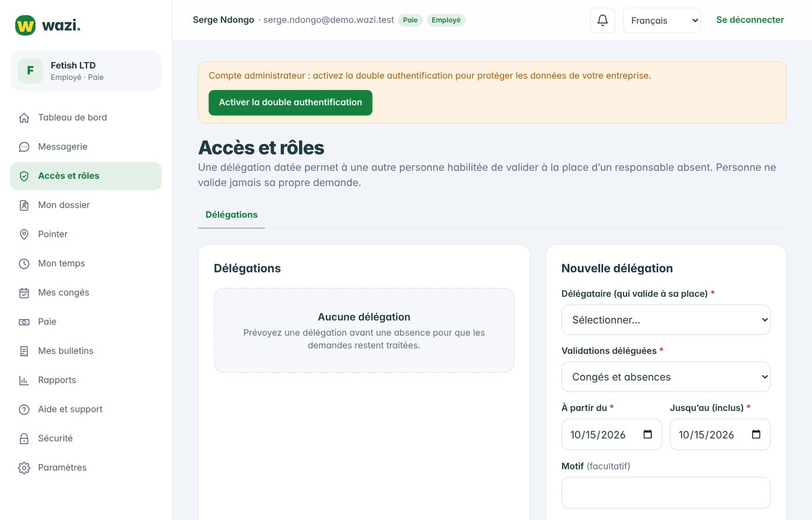This screenshot has width=812, height=520.
Task: Focus the Motif text field
Action: [x=666, y=493]
